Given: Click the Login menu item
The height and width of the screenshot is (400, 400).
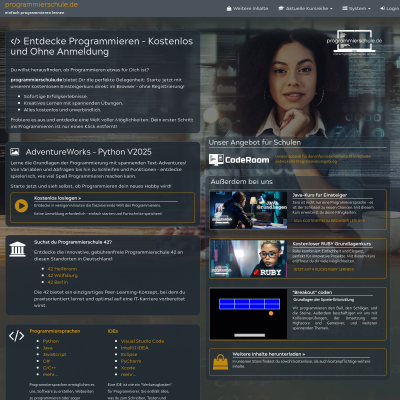Looking at the screenshot, I should 389,8.
